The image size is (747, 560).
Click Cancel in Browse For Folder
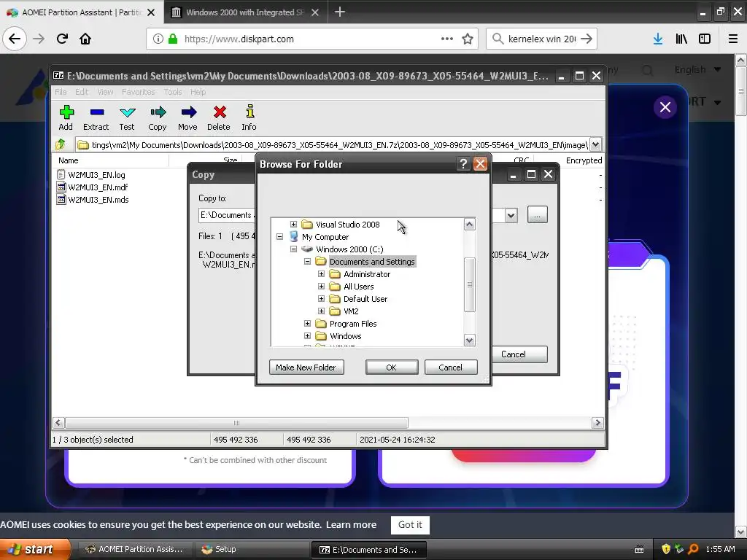coord(451,367)
